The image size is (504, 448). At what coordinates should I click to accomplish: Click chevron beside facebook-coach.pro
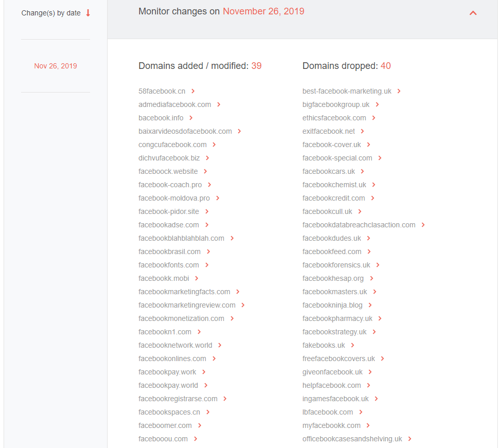tap(210, 185)
